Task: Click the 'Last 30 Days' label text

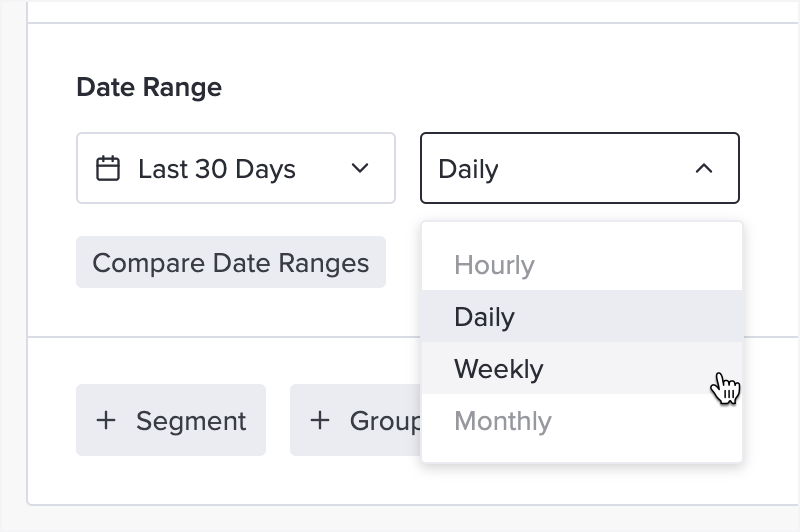Action: click(217, 169)
